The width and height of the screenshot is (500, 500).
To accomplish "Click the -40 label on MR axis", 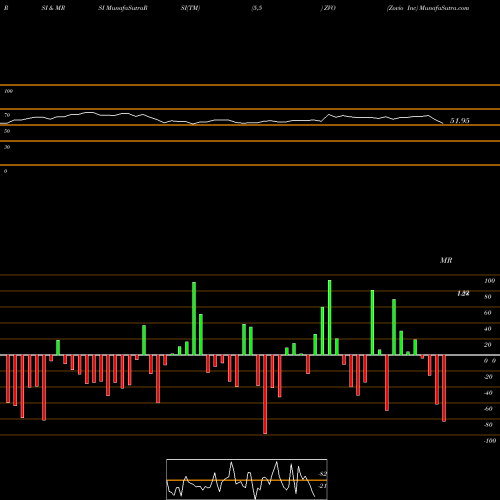I will click(488, 393).
